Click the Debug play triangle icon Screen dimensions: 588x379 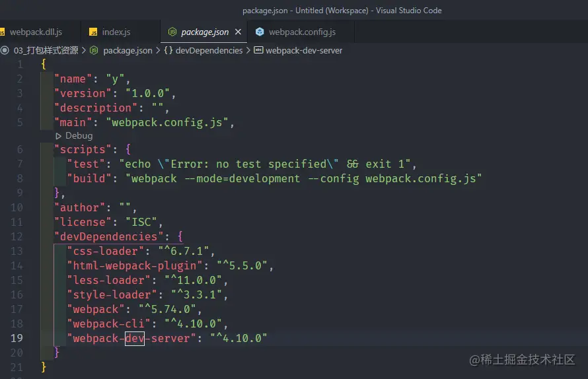pyautogui.click(x=59, y=136)
